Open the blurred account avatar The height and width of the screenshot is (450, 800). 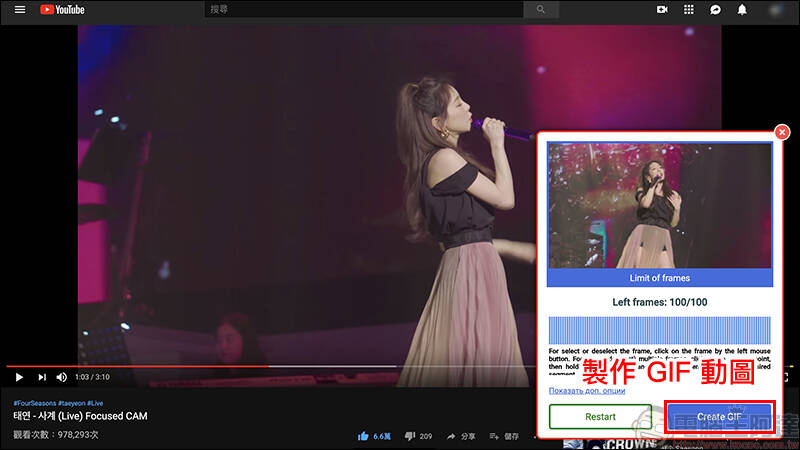tap(776, 10)
